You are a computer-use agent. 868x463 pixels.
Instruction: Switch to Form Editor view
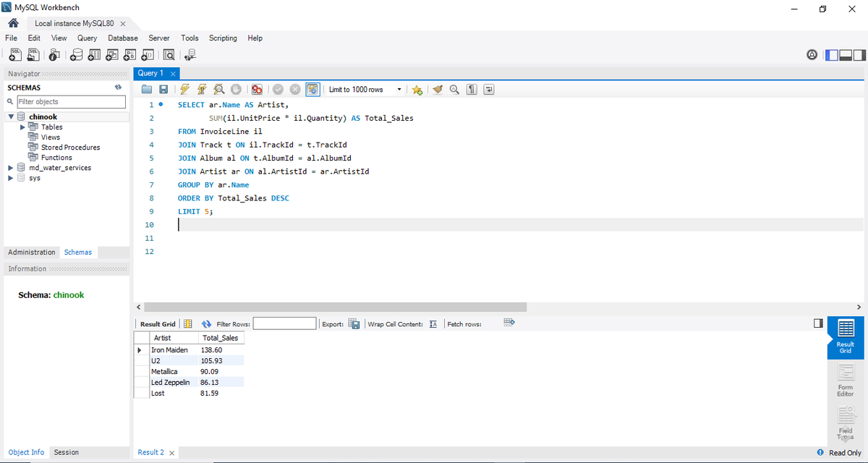click(846, 381)
